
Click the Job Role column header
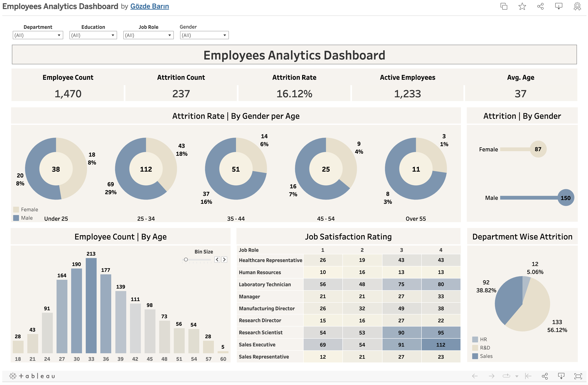click(x=249, y=250)
